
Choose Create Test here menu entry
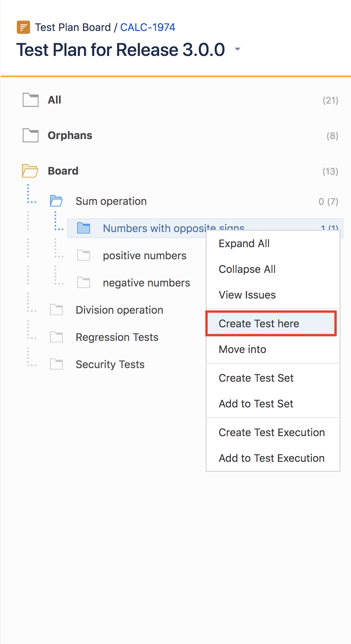(x=271, y=324)
